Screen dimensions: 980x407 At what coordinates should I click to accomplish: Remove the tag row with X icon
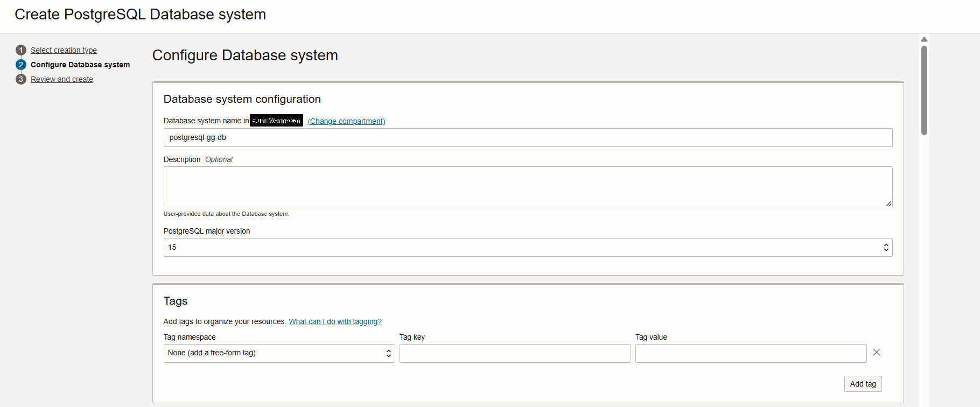click(877, 352)
